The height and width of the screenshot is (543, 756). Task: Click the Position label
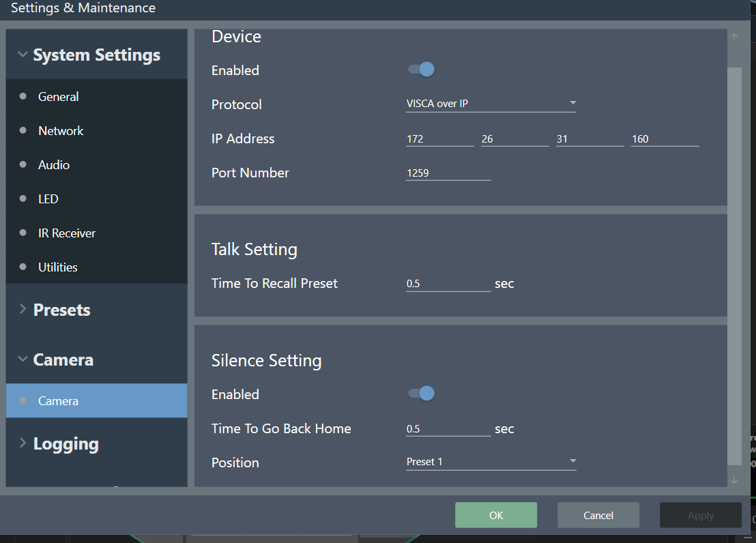coord(235,463)
